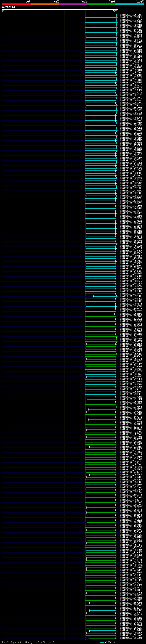The image size is (146, 644).
Task: Select label UniRef100_B9FF87
Action: click(x=131, y=339)
